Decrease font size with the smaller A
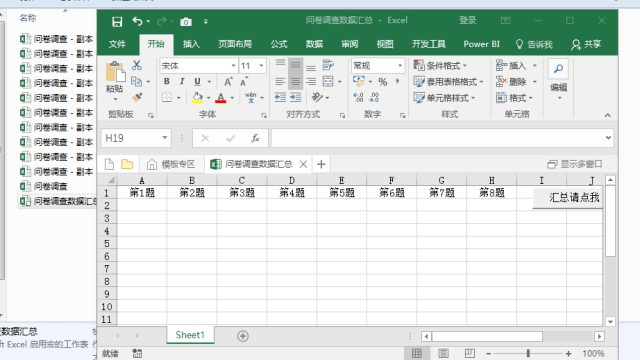This screenshot has height=360, width=640. tap(244, 81)
